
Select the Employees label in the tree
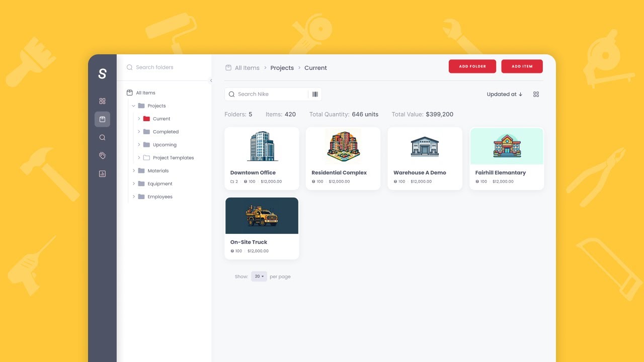160,197
